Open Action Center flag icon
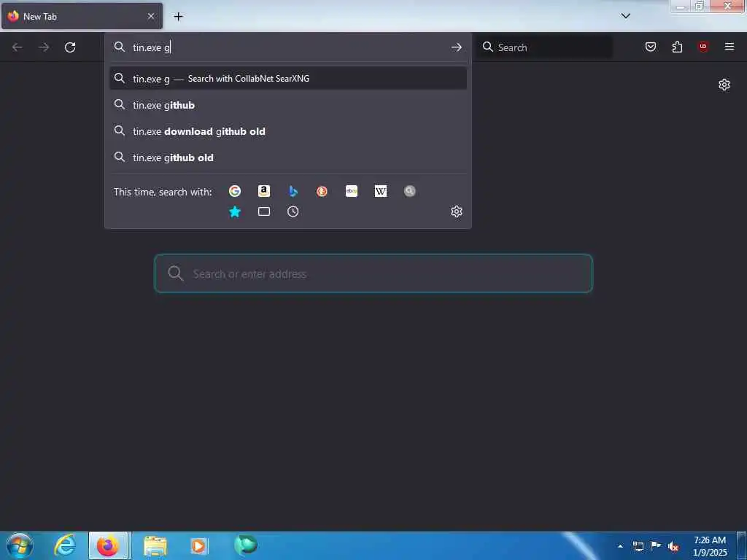Image resolution: width=747 pixels, height=560 pixels. 656,545
